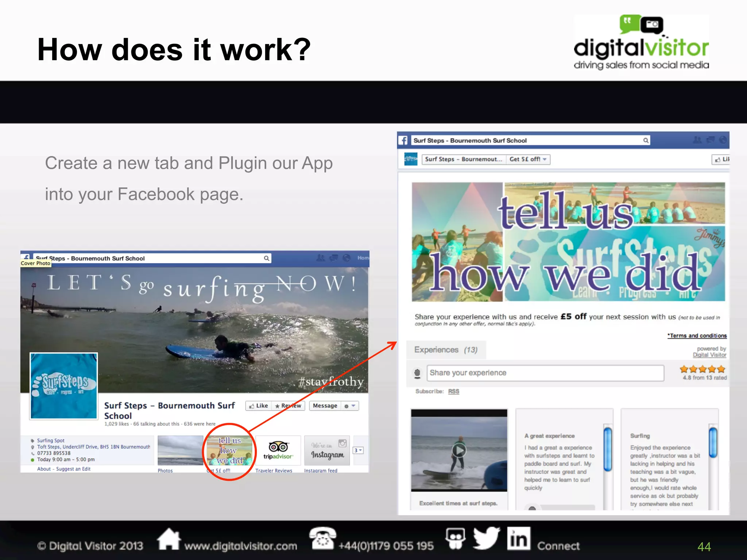Click the tell us how we did banner
Viewport: 747px width, 560px height.
(x=568, y=242)
